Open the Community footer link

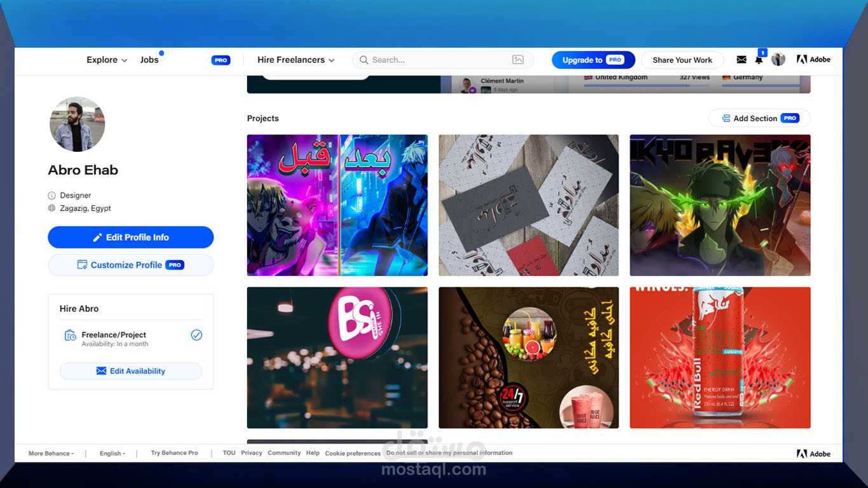point(284,453)
